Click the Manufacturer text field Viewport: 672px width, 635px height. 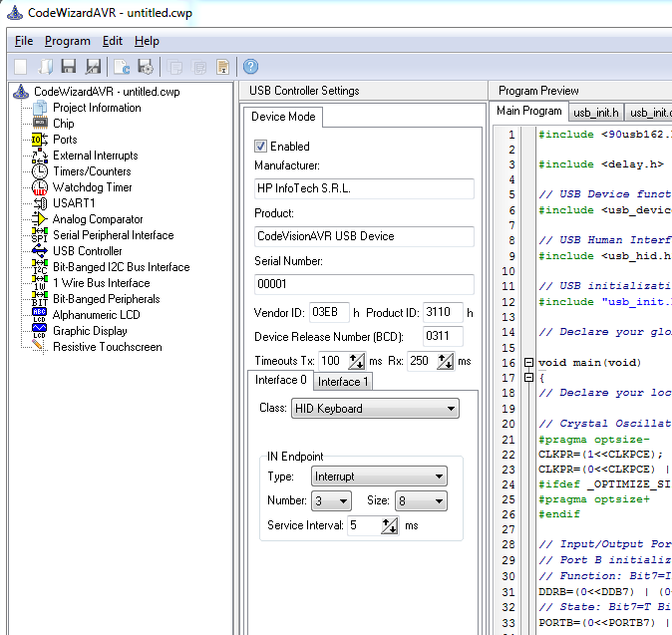pos(364,188)
